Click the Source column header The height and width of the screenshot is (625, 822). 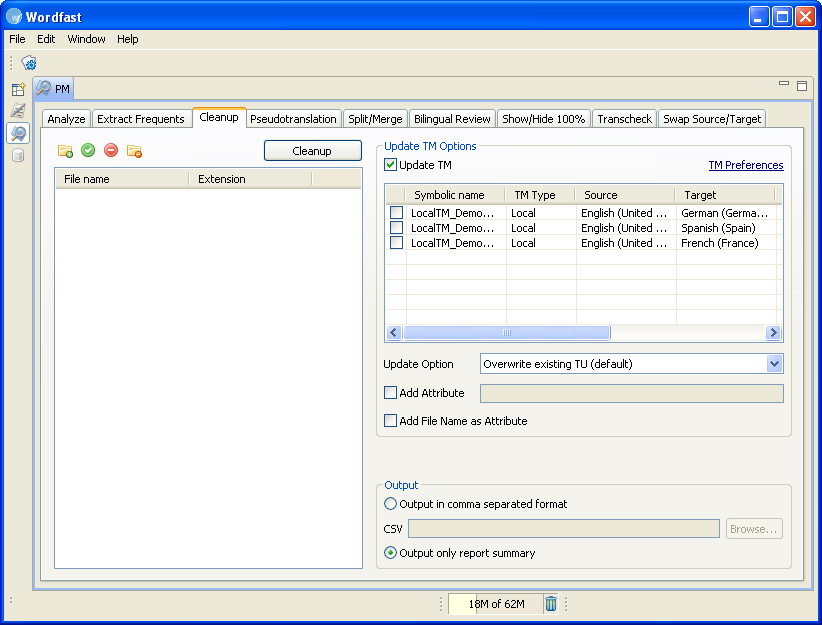[x=626, y=195]
